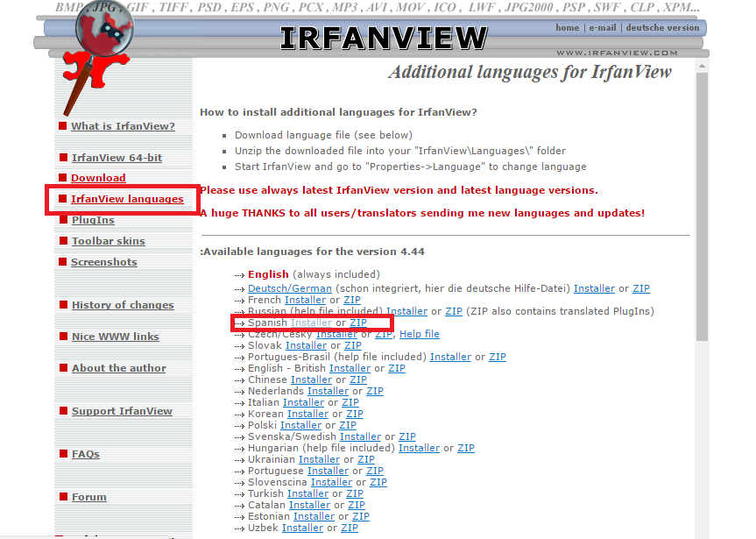Open IrfanView languages sidebar link

(127, 199)
